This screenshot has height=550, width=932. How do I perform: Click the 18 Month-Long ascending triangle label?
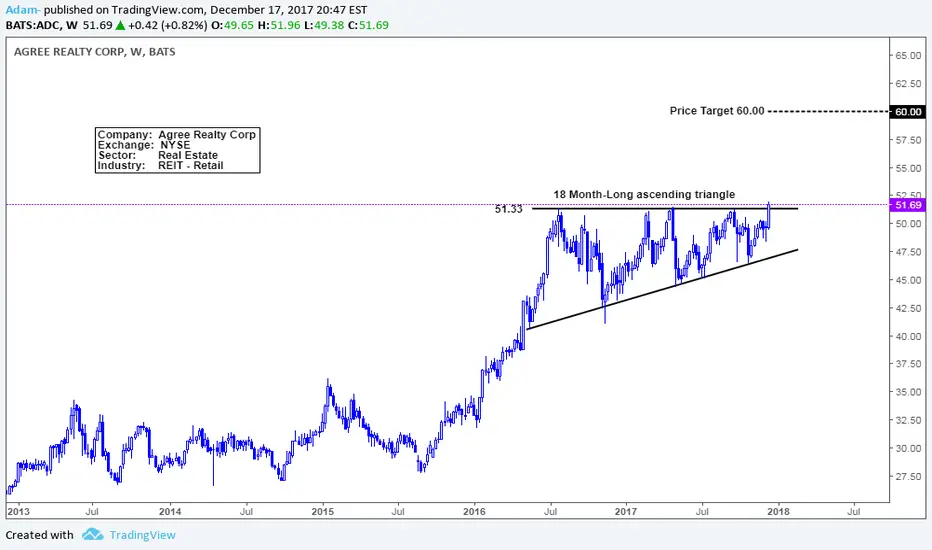(644, 194)
